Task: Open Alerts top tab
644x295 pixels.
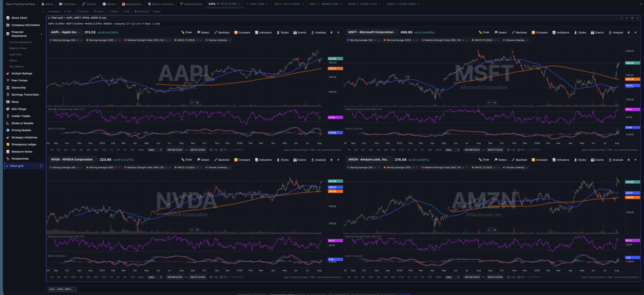Action: point(47,4)
